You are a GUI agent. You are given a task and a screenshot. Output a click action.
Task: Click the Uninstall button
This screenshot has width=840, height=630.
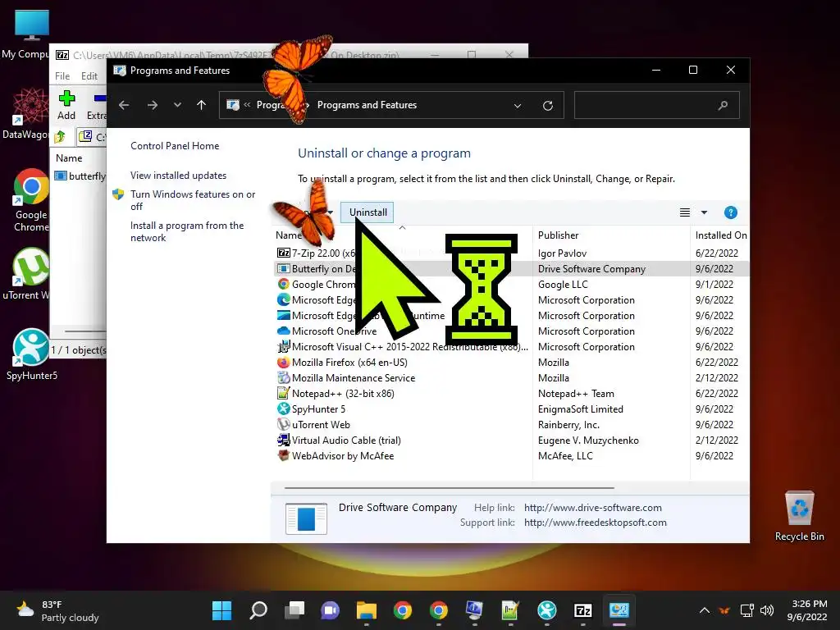click(367, 212)
